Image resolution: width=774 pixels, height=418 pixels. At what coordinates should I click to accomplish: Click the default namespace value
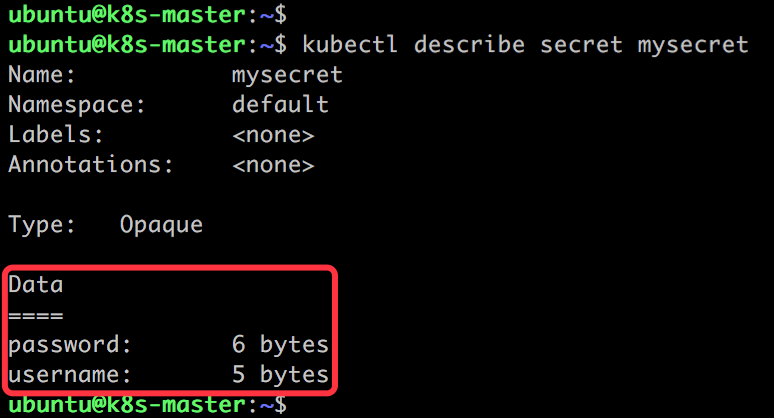click(280, 105)
